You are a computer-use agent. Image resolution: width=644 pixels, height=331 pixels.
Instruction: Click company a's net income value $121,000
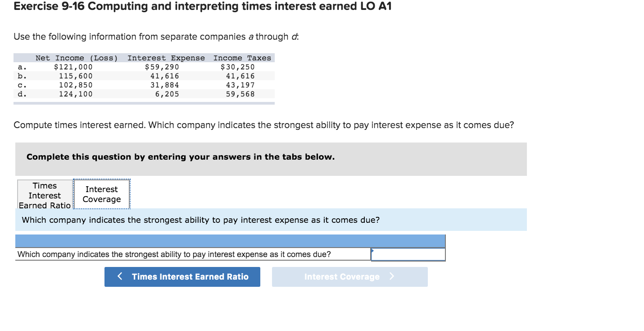73,67
